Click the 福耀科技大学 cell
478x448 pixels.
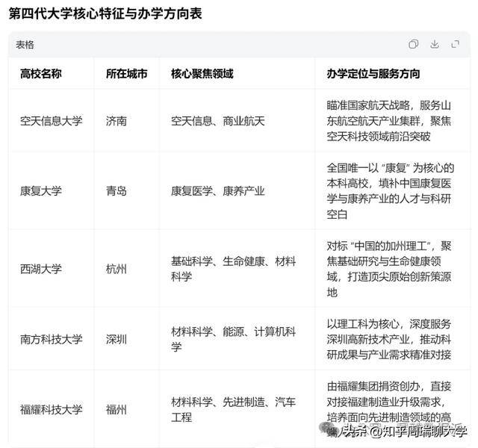[x=51, y=409]
